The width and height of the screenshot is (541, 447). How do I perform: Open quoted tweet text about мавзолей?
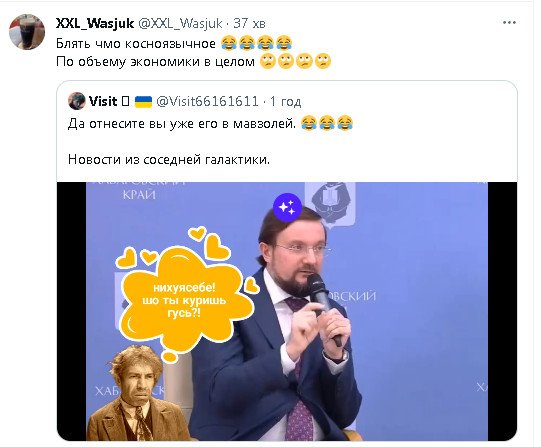coord(182,123)
